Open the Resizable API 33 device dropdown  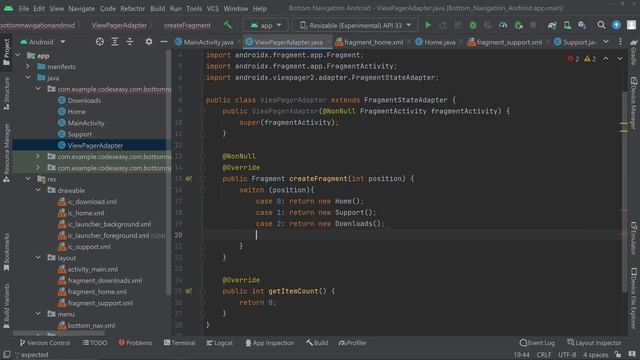click(x=355, y=25)
